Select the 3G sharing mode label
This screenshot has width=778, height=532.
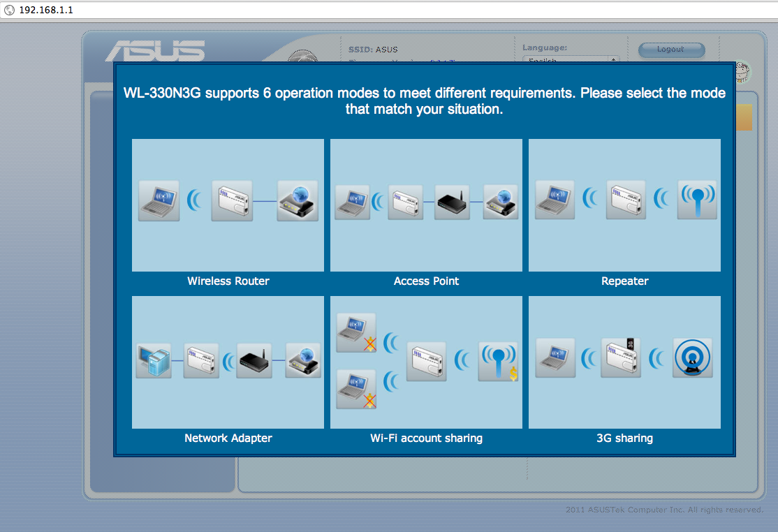pos(624,438)
